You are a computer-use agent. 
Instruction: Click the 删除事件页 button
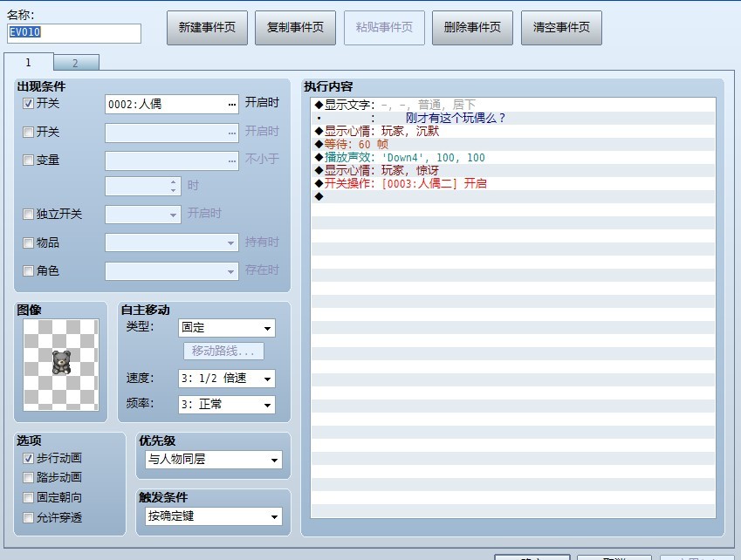coord(472,28)
